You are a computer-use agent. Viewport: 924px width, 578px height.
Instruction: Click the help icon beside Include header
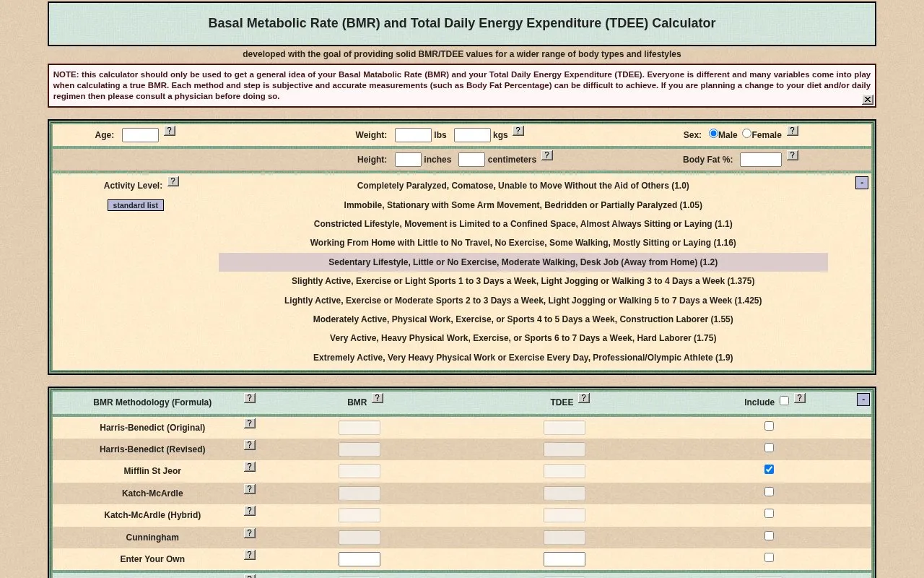pos(800,398)
